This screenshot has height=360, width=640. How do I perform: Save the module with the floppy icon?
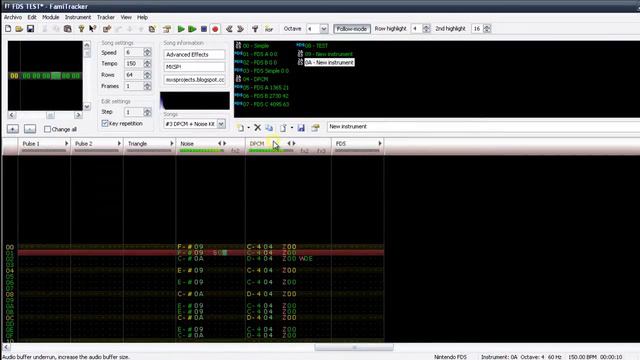click(x=30, y=29)
